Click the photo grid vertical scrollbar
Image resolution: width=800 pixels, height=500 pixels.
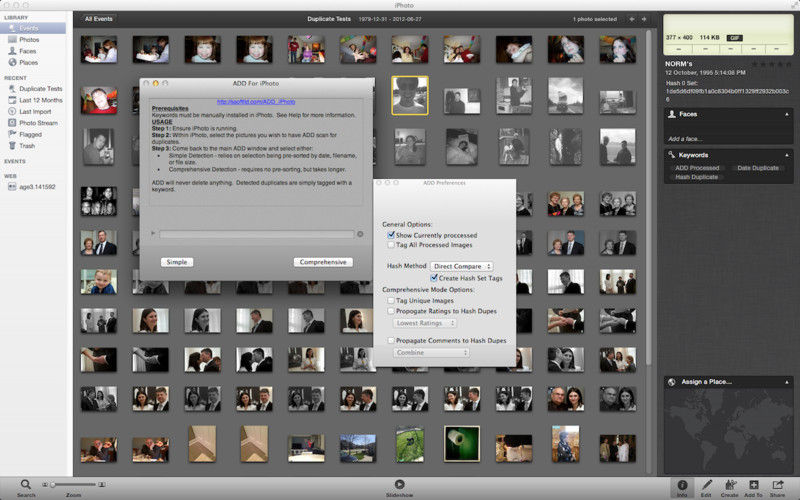coord(648,197)
